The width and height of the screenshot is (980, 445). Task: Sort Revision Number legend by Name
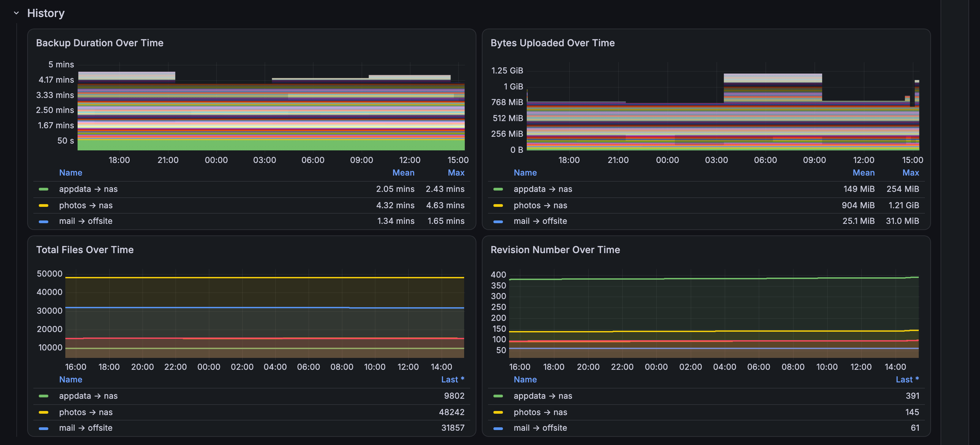tap(525, 379)
